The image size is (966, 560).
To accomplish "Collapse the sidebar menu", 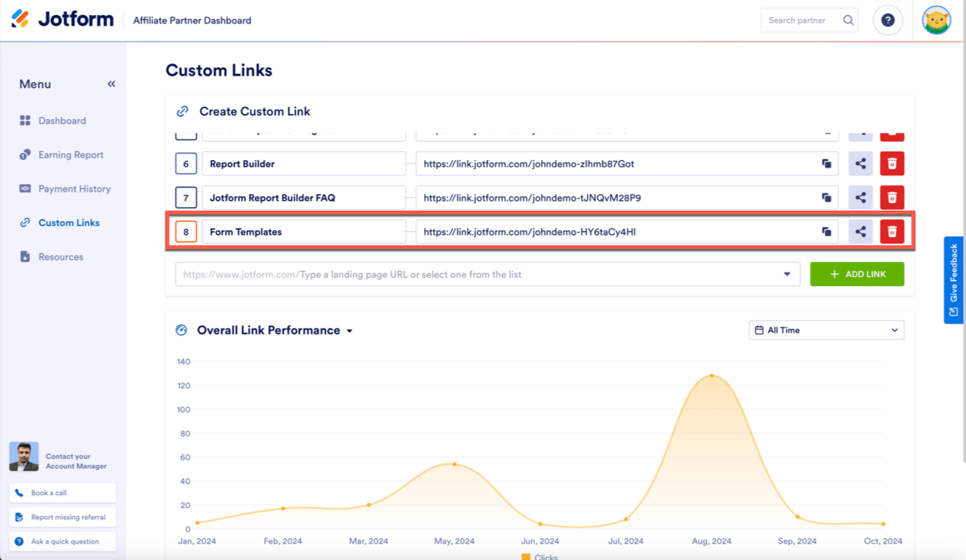I will [112, 84].
